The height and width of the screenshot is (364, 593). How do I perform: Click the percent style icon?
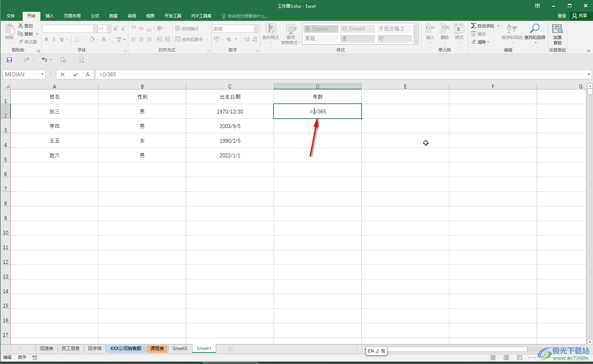229,39
